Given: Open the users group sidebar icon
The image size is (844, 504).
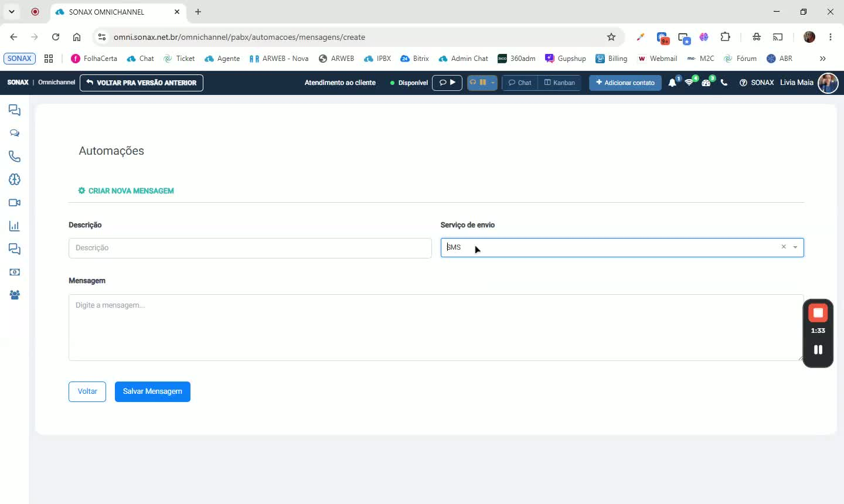Looking at the screenshot, I should click(x=15, y=295).
